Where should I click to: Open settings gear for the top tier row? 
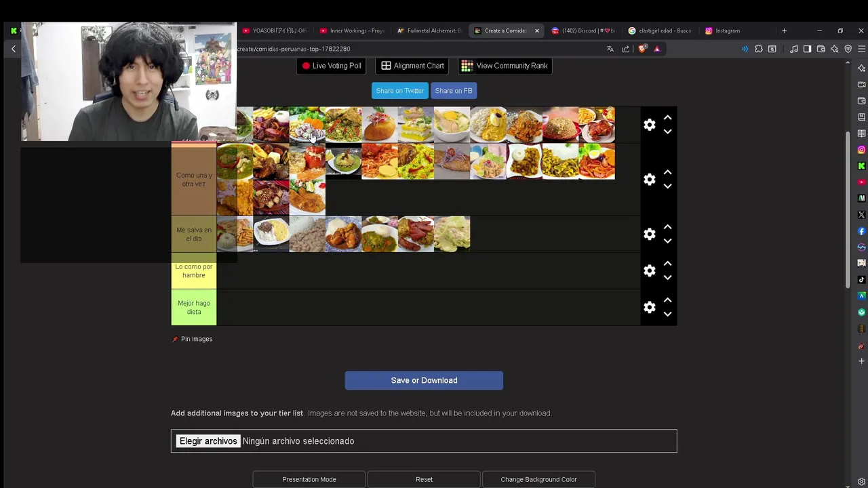(650, 125)
